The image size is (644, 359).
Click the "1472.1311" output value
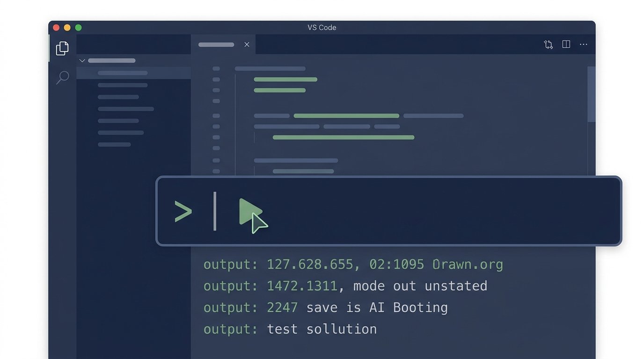[302, 286]
